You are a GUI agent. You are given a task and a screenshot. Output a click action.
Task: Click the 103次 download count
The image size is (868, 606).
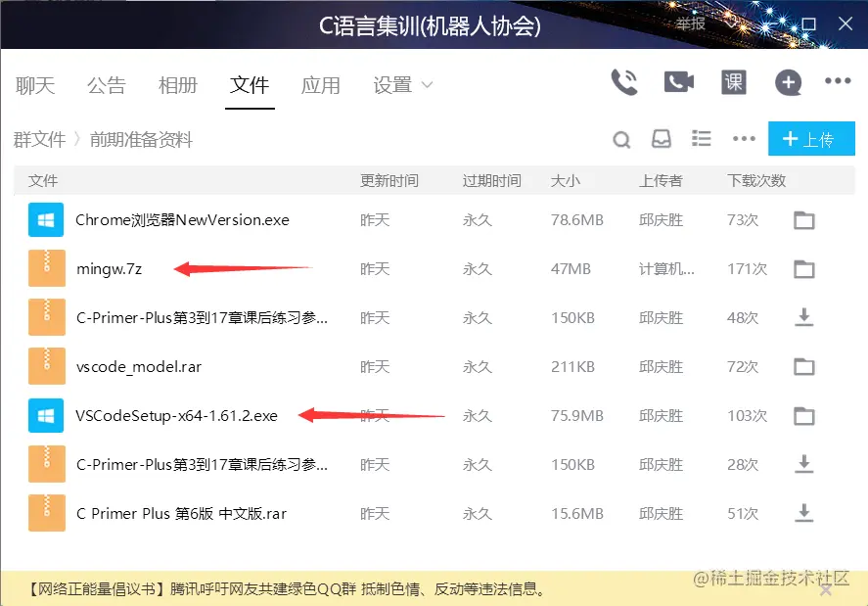pos(747,415)
